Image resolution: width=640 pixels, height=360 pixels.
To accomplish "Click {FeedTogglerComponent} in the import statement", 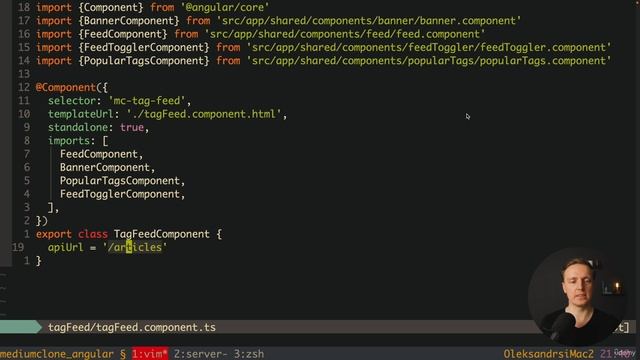I will [x=144, y=47].
